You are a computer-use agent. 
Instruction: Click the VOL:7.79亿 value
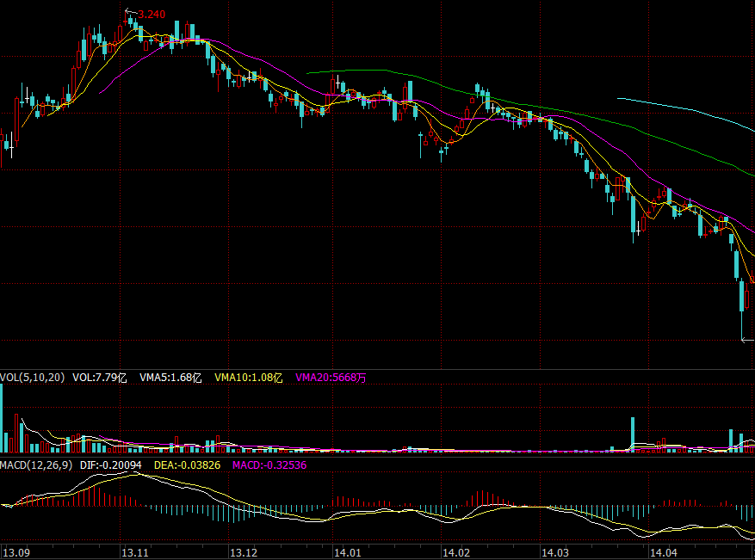[x=100, y=377]
